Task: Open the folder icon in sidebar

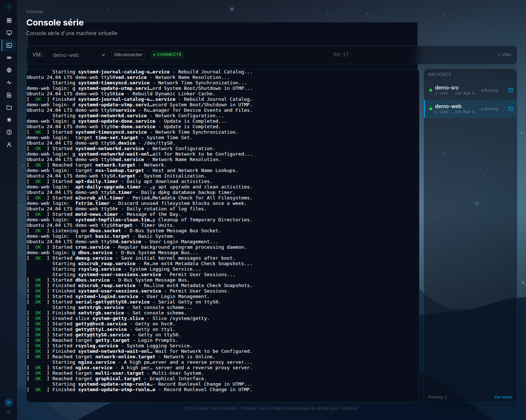Action: pos(9,107)
